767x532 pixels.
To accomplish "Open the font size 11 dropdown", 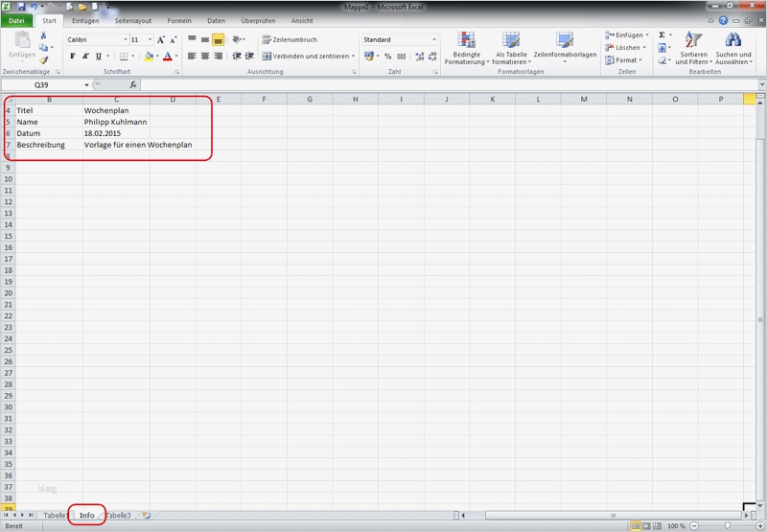I will [x=150, y=39].
